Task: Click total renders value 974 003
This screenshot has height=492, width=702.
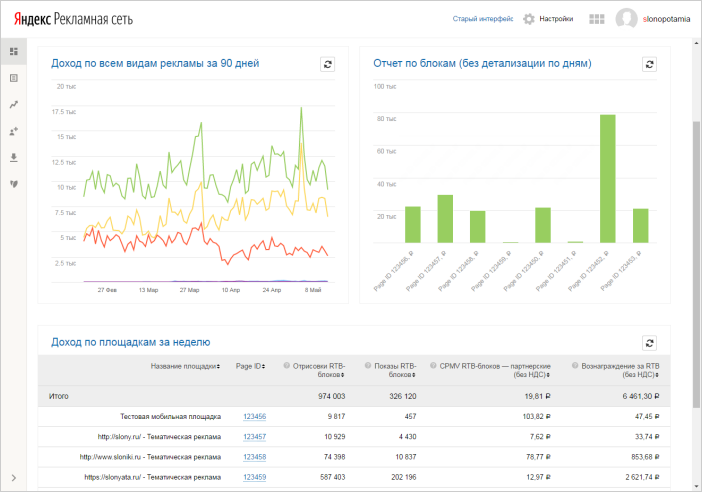Action: 332,396
